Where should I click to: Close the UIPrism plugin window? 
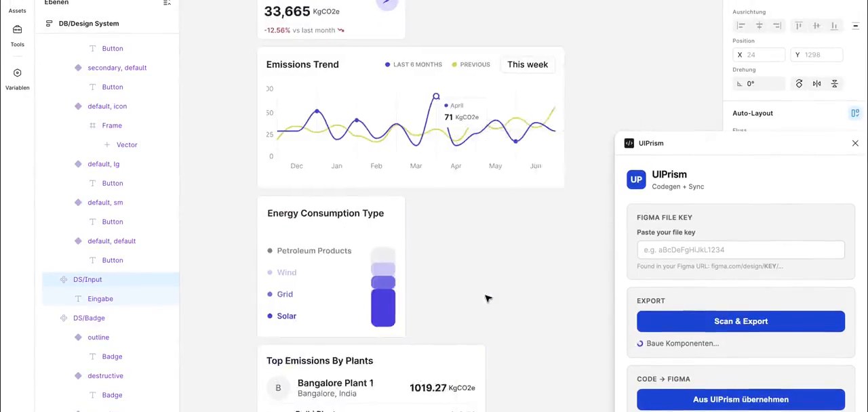855,143
